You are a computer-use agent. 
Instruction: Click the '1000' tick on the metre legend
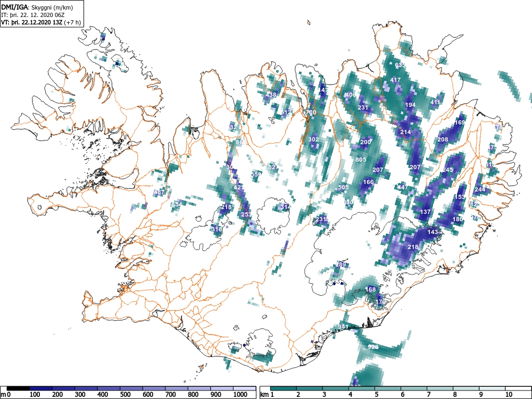[x=240, y=395]
